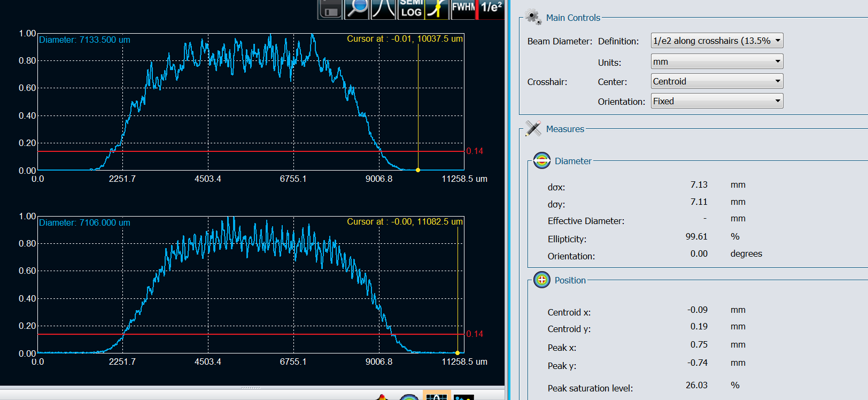The height and width of the screenshot is (400, 868).
Task: Click the Position group header
Action: [x=570, y=280]
